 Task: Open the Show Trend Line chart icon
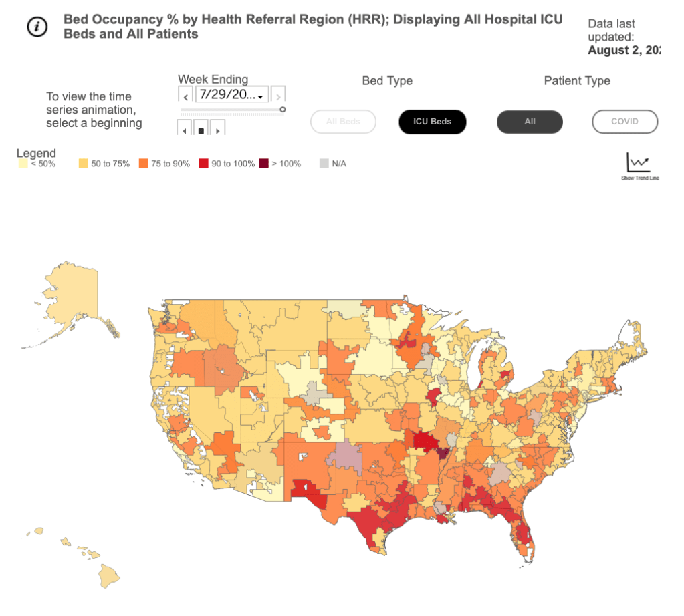[638, 164]
